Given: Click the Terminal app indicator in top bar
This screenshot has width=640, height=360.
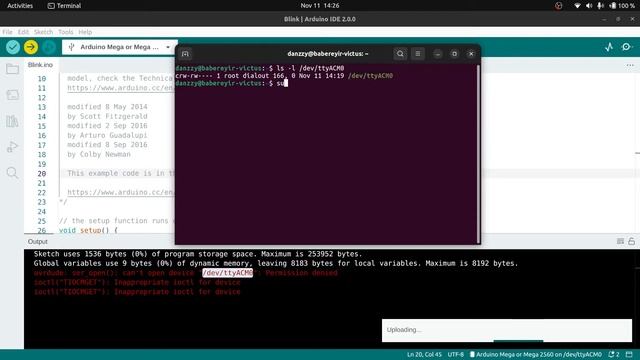Looking at the screenshot, I should click(64, 6).
